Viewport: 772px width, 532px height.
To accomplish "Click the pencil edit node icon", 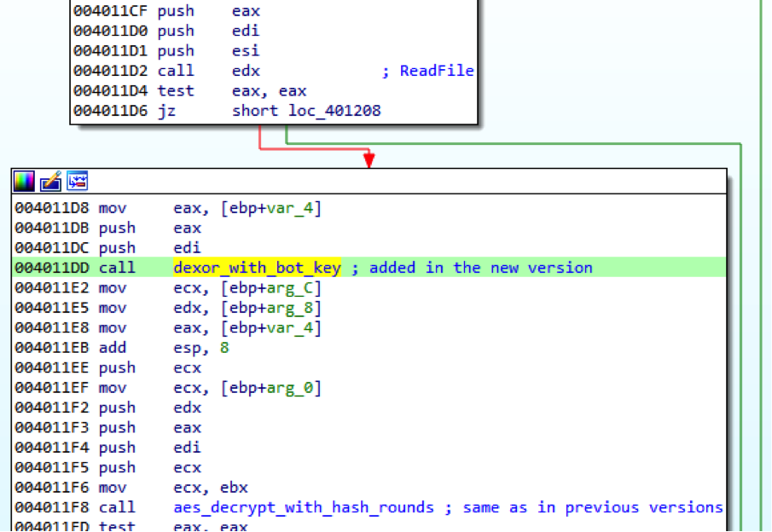I will [x=50, y=181].
